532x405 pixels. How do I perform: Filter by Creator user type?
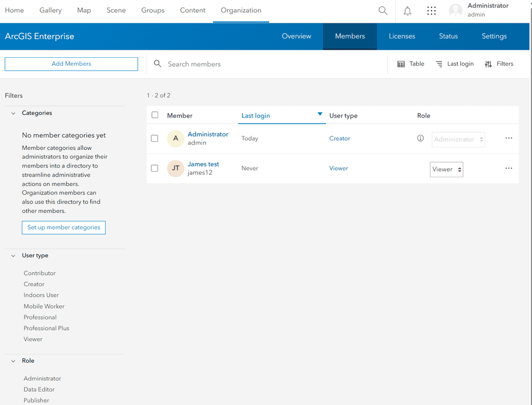click(34, 284)
